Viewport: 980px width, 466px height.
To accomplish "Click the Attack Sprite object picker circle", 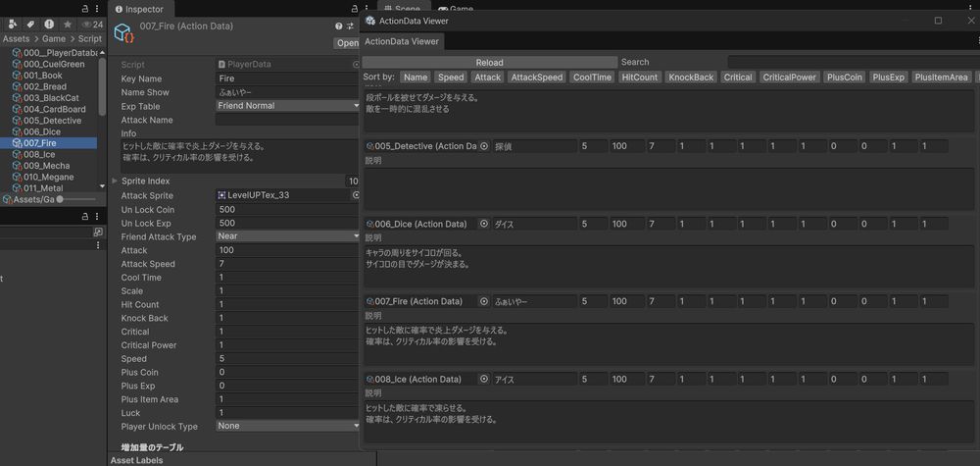I will 357,195.
